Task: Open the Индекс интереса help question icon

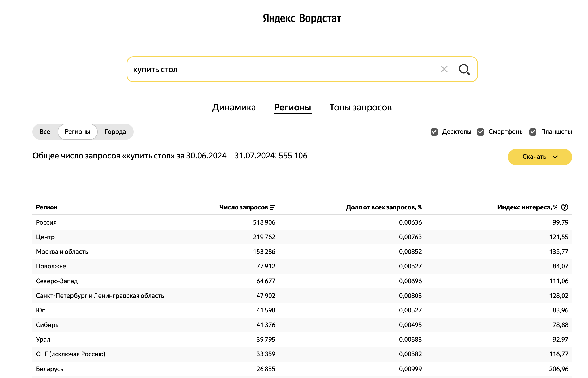Action: (565, 207)
